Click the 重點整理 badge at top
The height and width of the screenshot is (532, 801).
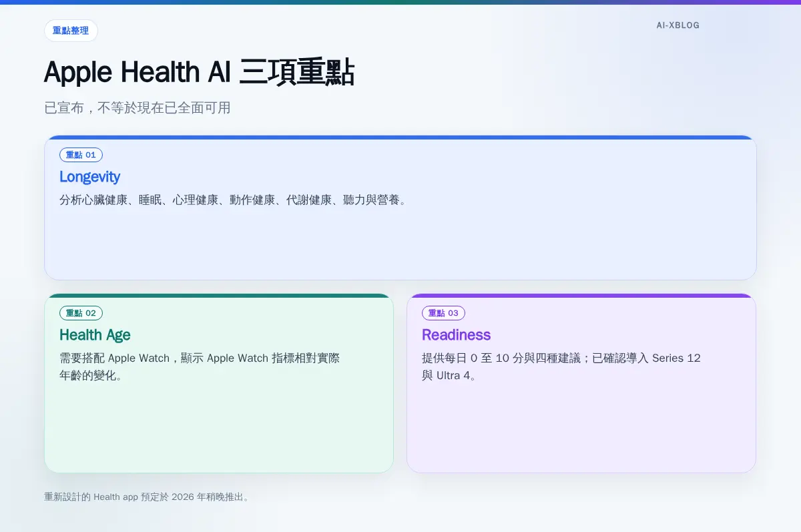click(x=71, y=31)
